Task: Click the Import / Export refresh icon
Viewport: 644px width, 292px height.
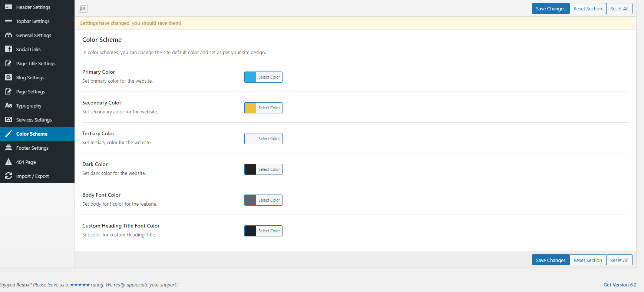Action: pyautogui.click(x=8, y=176)
